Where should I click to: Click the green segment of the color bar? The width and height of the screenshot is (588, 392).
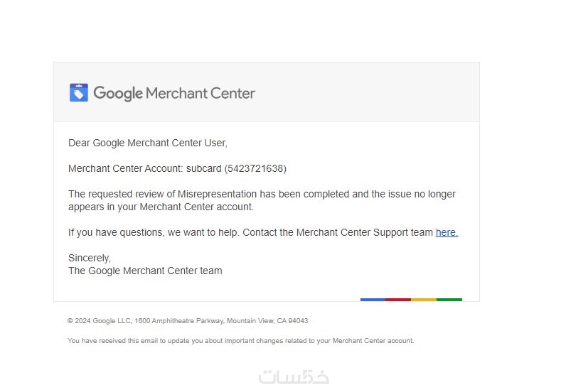coord(449,300)
